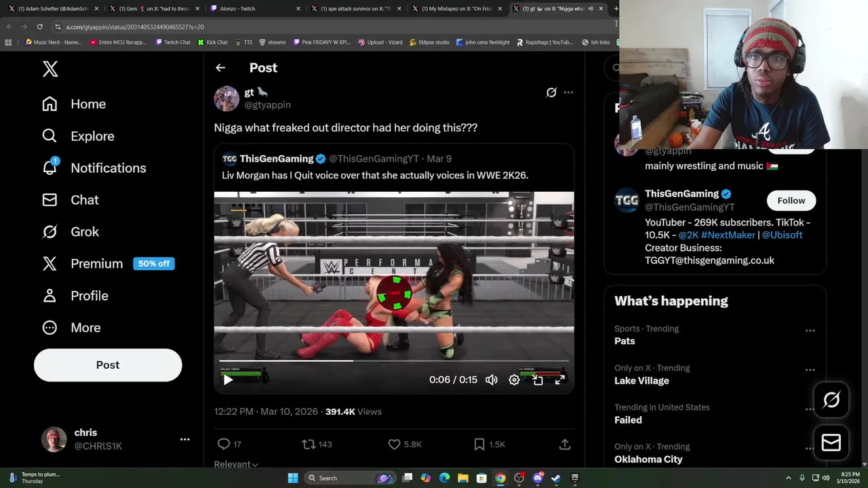Viewport: 868px width, 488px height.
Task: Reply to the post, 17 comments
Action: click(229, 444)
